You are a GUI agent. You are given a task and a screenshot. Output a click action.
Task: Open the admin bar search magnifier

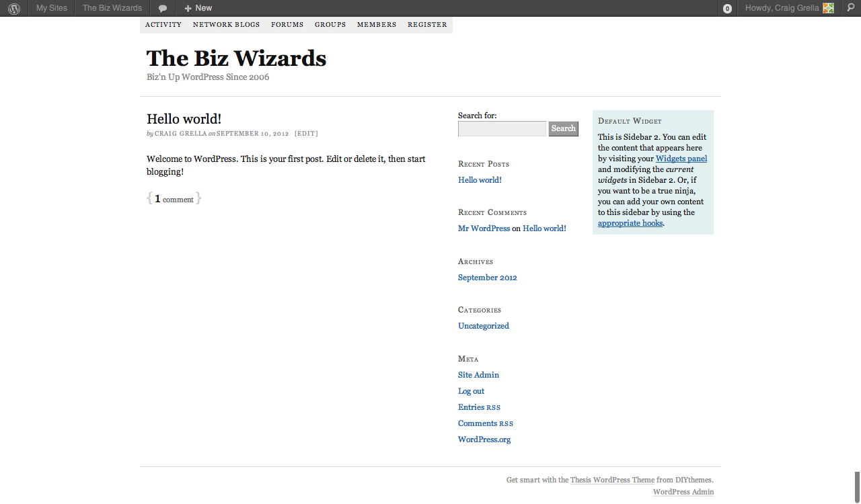pyautogui.click(x=851, y=8)
